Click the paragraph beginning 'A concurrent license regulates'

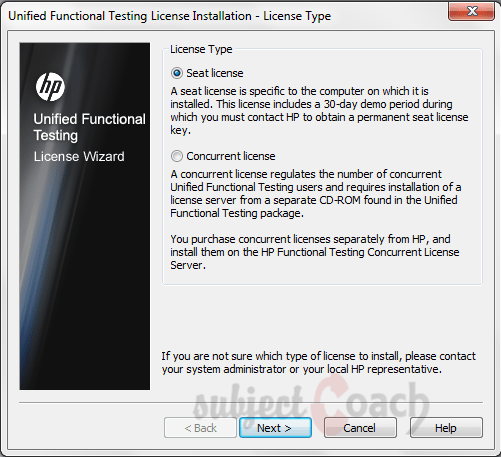tap(316, 193)
